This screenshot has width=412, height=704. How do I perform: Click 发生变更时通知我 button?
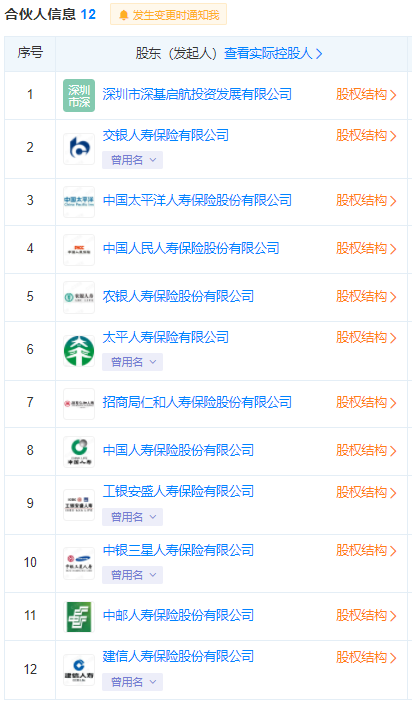point(168,15)
